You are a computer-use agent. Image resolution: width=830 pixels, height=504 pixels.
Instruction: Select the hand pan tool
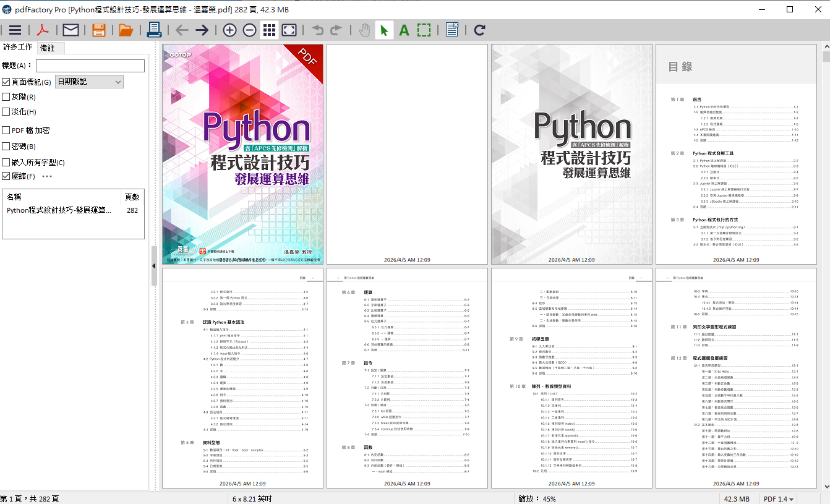[x=365, y=30]
